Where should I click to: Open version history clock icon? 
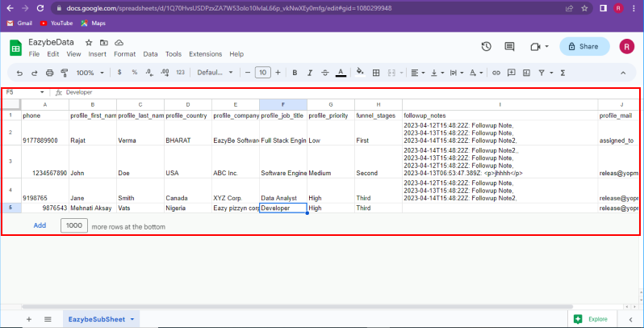tap(487, 46)
